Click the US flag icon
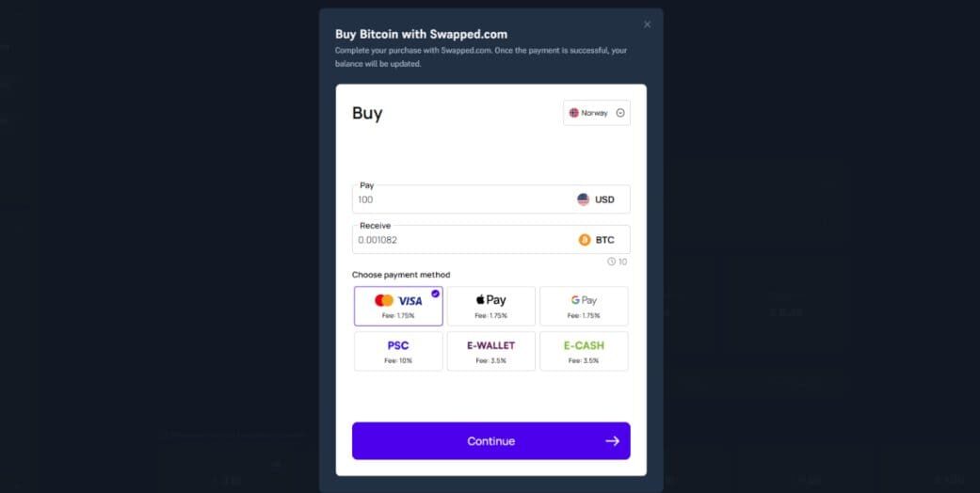Viewport: 980px width, 493px height. click(583, 199)
